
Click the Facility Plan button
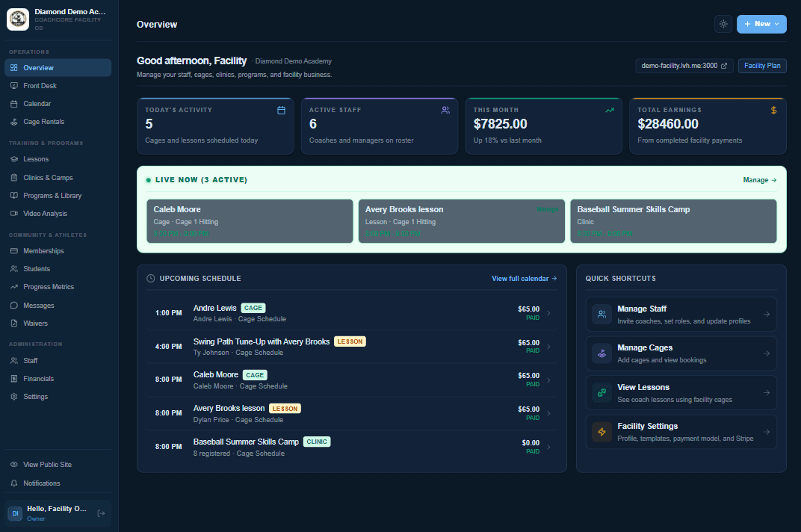(761, 66)
